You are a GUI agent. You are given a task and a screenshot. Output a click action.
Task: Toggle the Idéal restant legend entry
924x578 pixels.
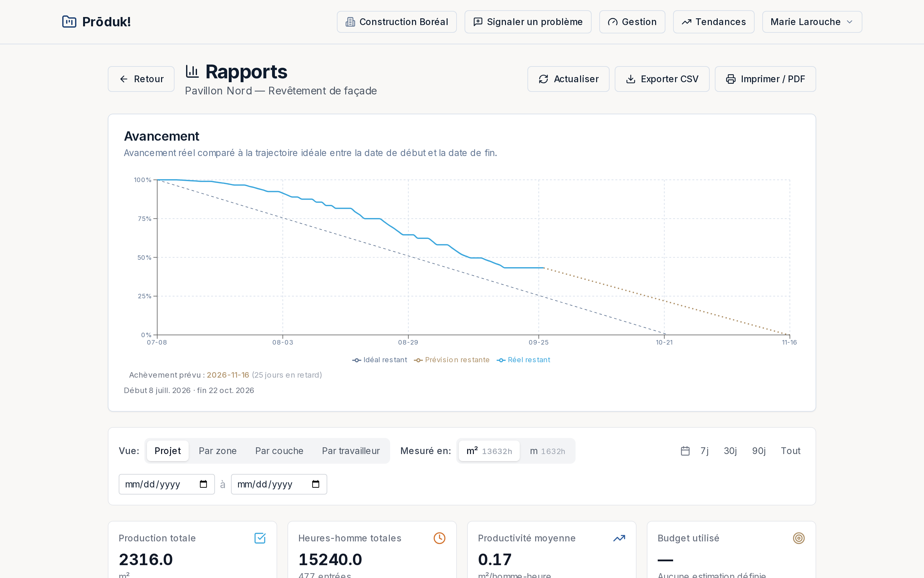pos(379,360)
